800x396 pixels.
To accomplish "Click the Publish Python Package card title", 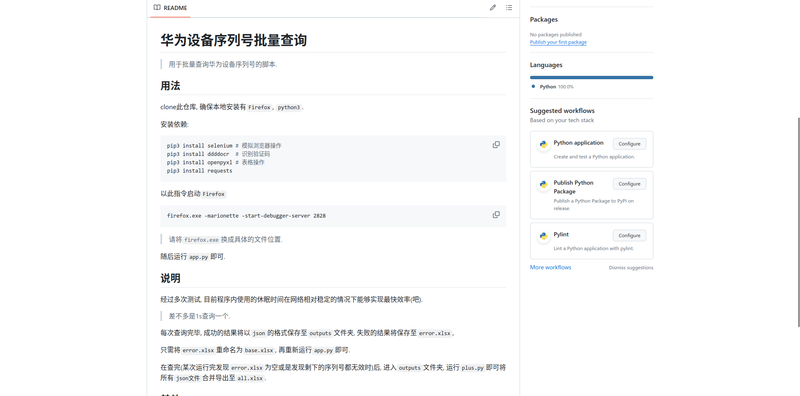I will [573, 187].
